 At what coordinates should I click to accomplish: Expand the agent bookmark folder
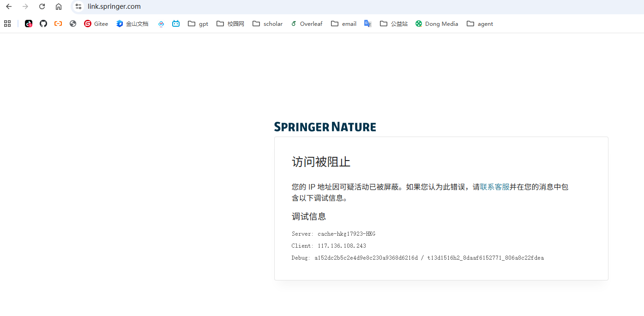click(480, 24)
